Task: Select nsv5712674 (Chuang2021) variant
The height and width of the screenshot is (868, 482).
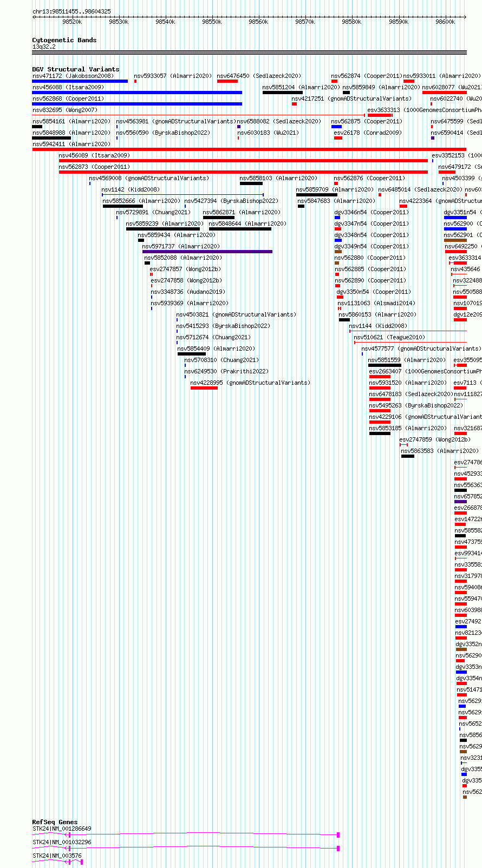Action: (213, 337)
